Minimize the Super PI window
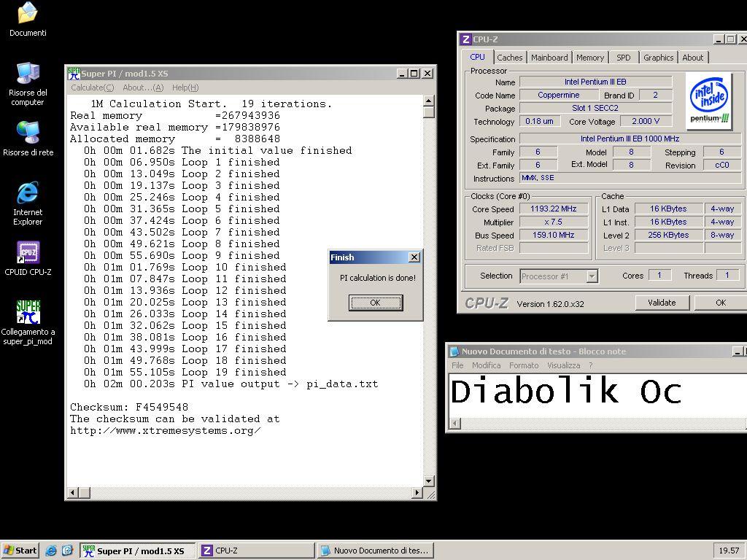This screenshot has height=560, width=747. coord(402,74)
